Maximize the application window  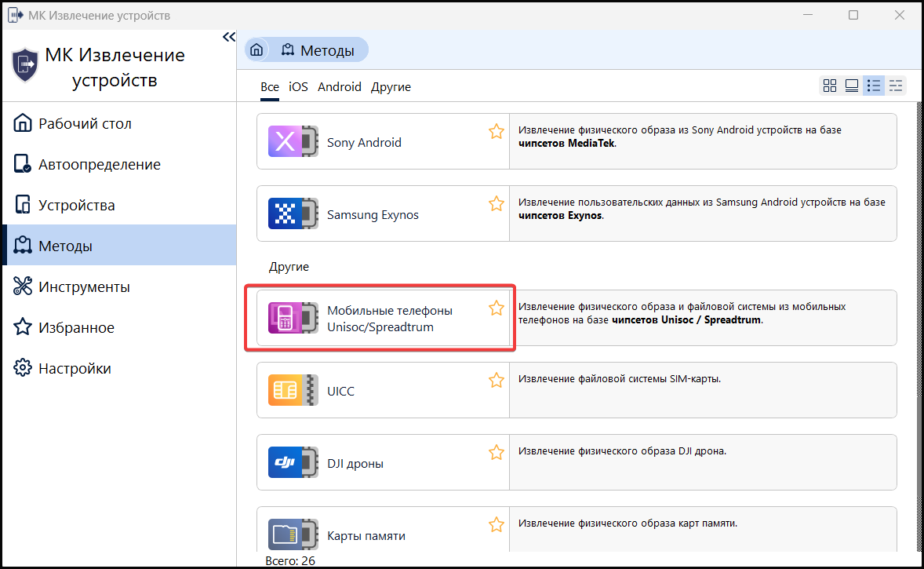click(x=853, y=15)
